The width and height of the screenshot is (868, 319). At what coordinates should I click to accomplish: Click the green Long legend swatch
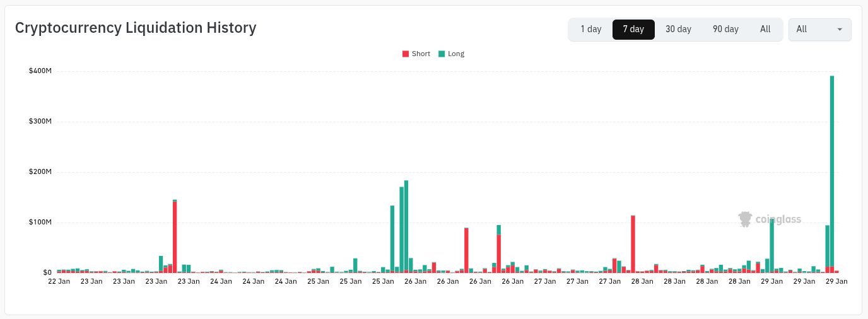click(x=442, y=54)
